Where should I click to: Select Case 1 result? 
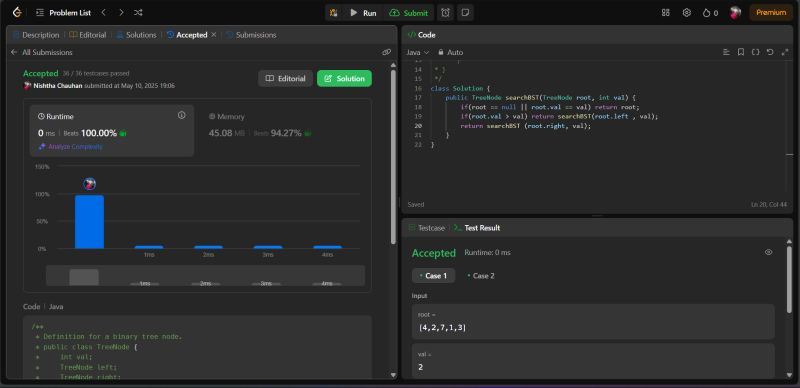pyautogui.click(x=433, y=276)
